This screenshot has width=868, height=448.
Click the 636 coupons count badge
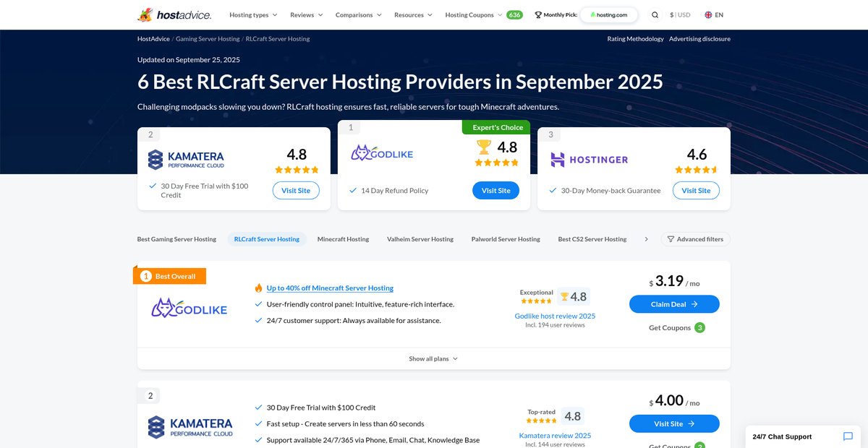[514, 14]
